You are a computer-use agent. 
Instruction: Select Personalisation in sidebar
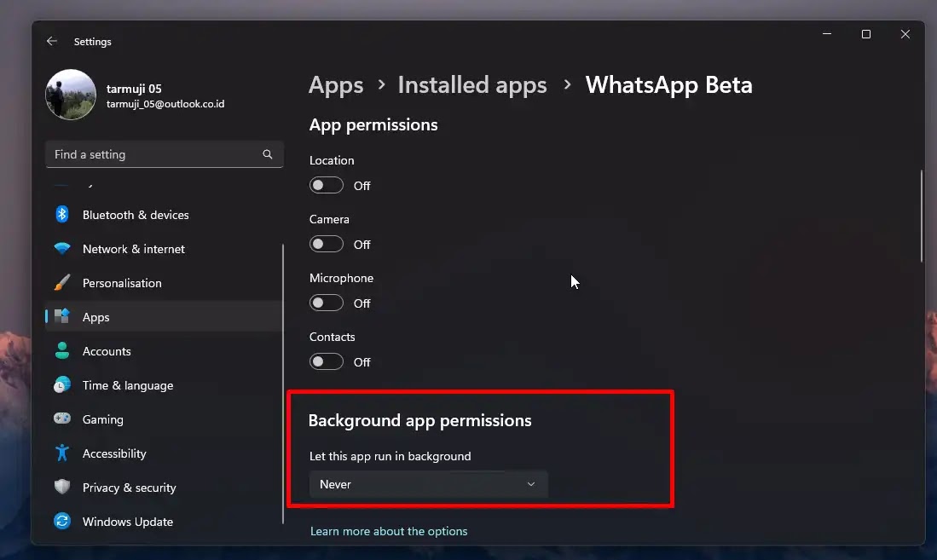coord(164,283)
